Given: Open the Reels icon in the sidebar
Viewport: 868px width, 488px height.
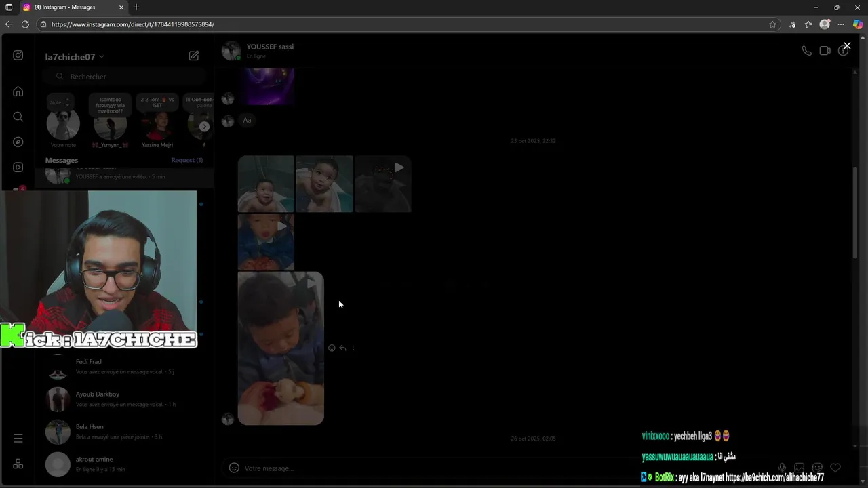Looking at the screenshot, I should pyautogui.click(x=18, y=167).
